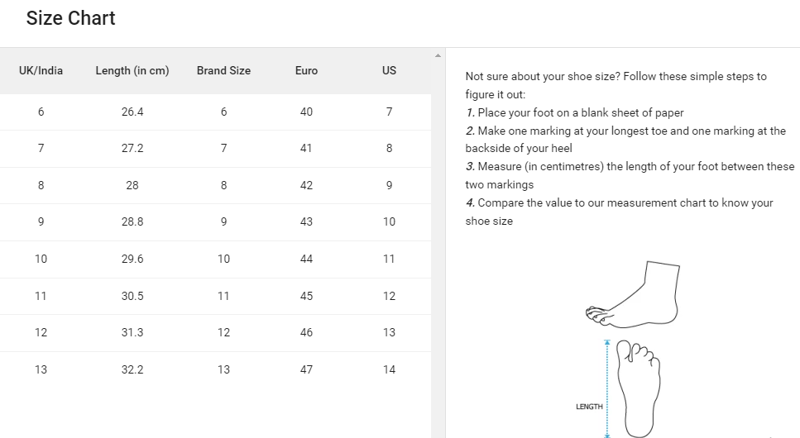Click the Euro column header
The width and height of the screenshot is (800, 438).
(x=307, y=71)
